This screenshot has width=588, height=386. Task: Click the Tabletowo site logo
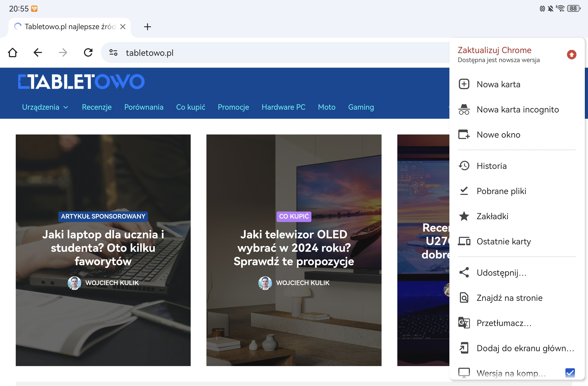coord(81,82)
